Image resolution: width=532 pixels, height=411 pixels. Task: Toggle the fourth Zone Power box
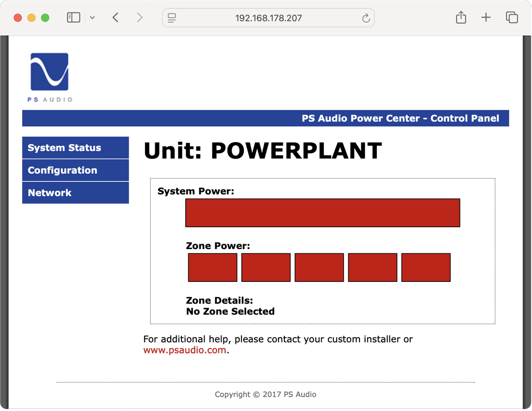tap(372, 267)
